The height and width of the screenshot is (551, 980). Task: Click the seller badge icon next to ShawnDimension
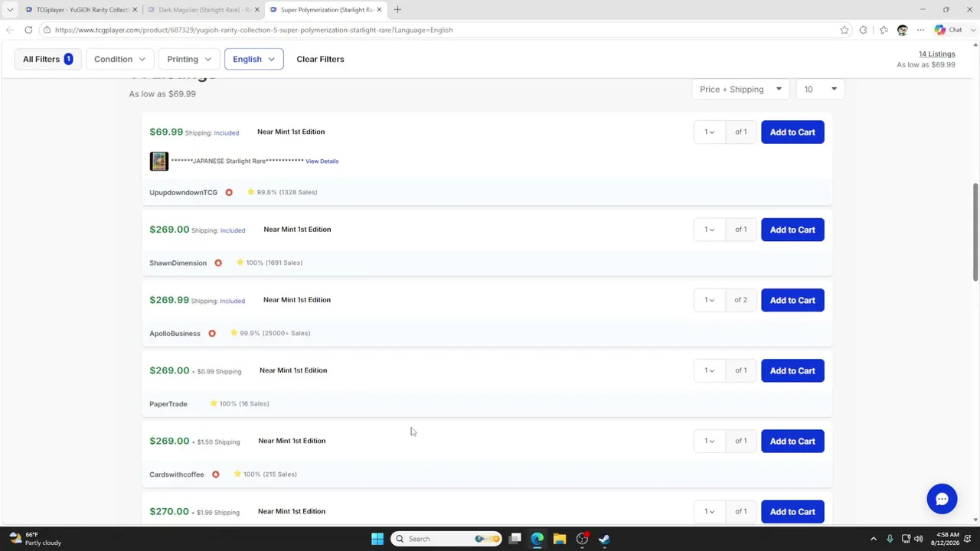pyautogui.click(x=218, y=263)
